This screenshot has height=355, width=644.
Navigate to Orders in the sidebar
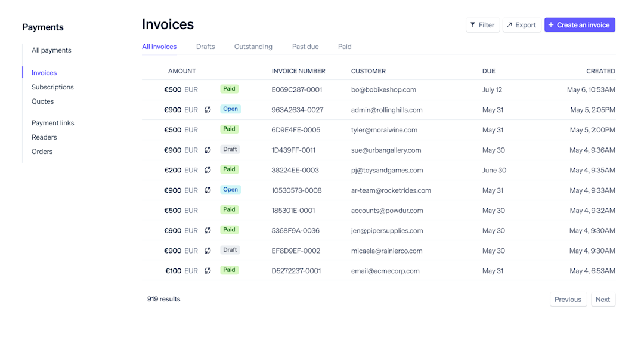[x=42, y=152]
